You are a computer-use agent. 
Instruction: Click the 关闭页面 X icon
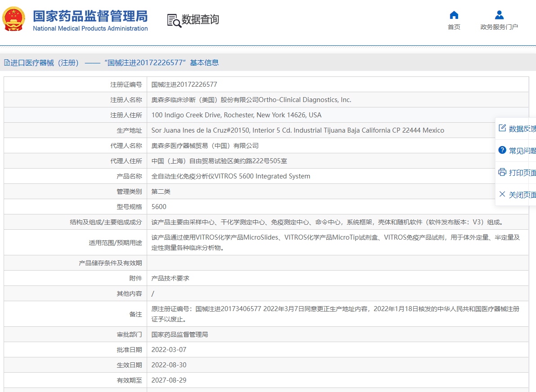(x=502, y=194)
